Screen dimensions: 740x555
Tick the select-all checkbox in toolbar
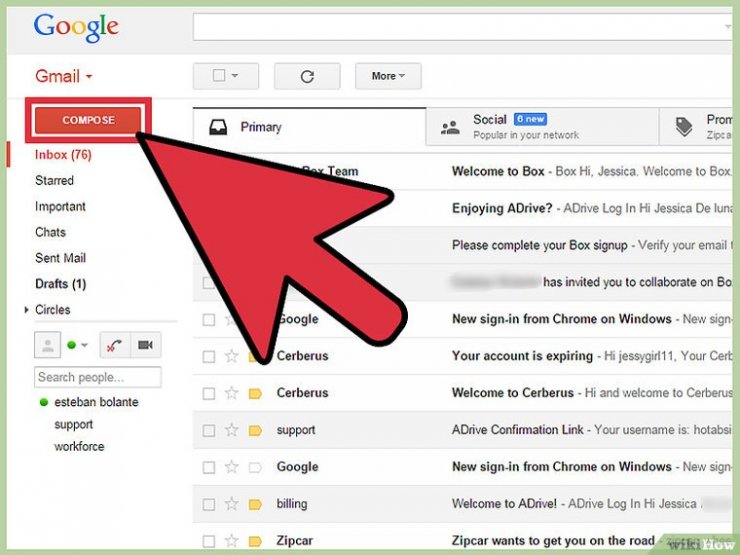219,76
